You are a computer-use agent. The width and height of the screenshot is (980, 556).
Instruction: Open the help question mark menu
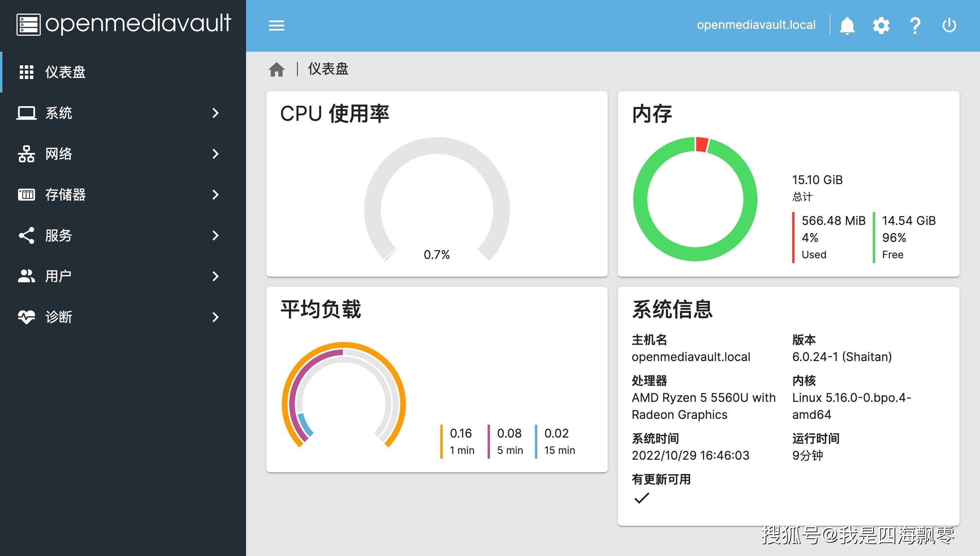click(915, 26)
